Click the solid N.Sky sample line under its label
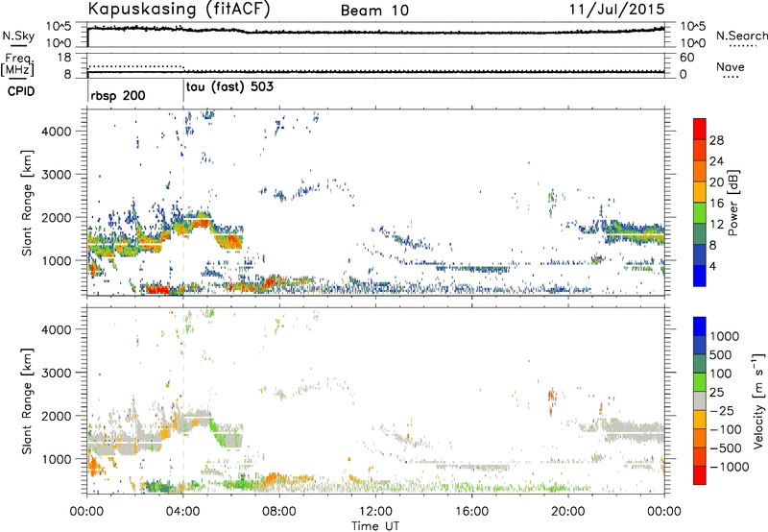768x532 pixels. (x=18, y=45)
